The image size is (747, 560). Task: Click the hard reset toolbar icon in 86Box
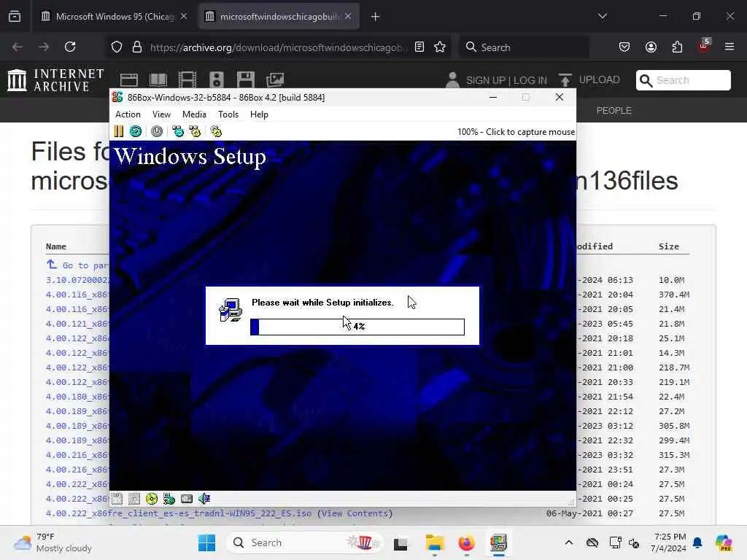coord(136,131)
